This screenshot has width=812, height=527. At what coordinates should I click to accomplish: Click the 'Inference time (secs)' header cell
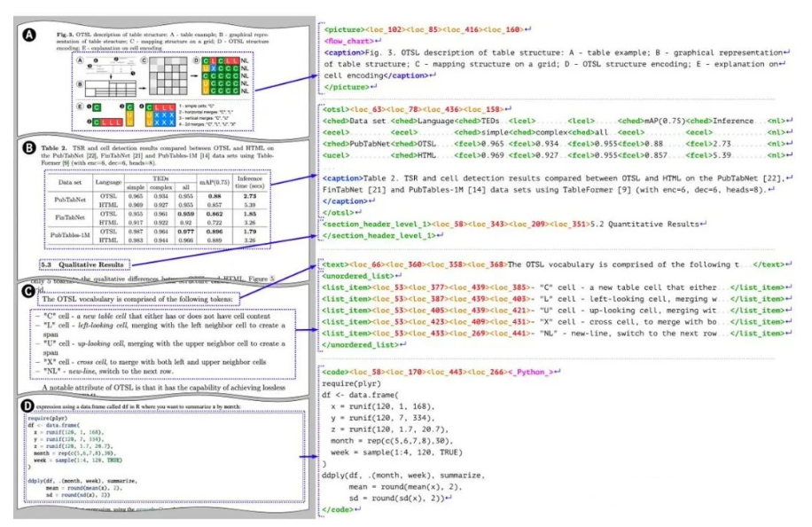click(x=250, y=183)
